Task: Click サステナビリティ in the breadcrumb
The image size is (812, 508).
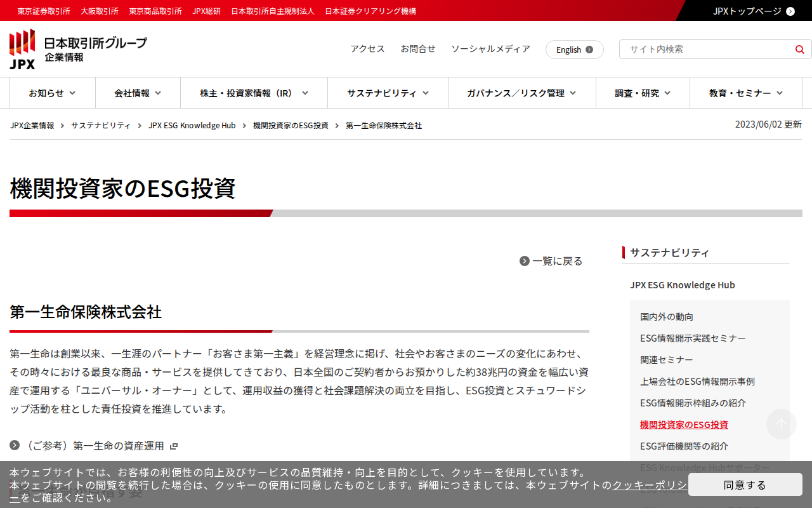Action: 101,126
